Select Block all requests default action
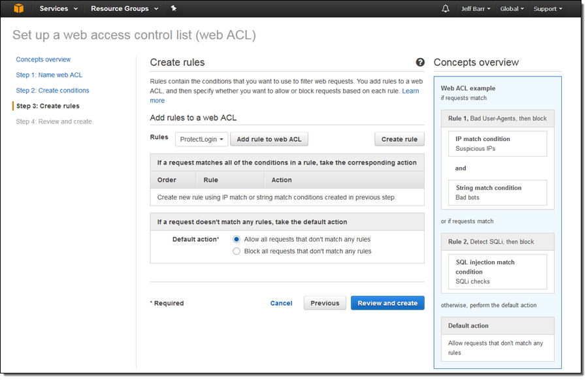Viewport: 588px width, 380px height. 237,251
